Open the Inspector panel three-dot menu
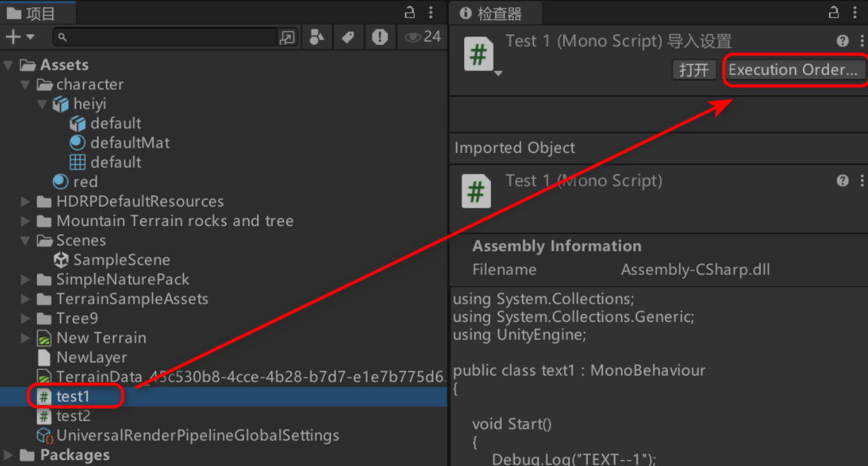The image size is (868, 466). click(856, 12)
